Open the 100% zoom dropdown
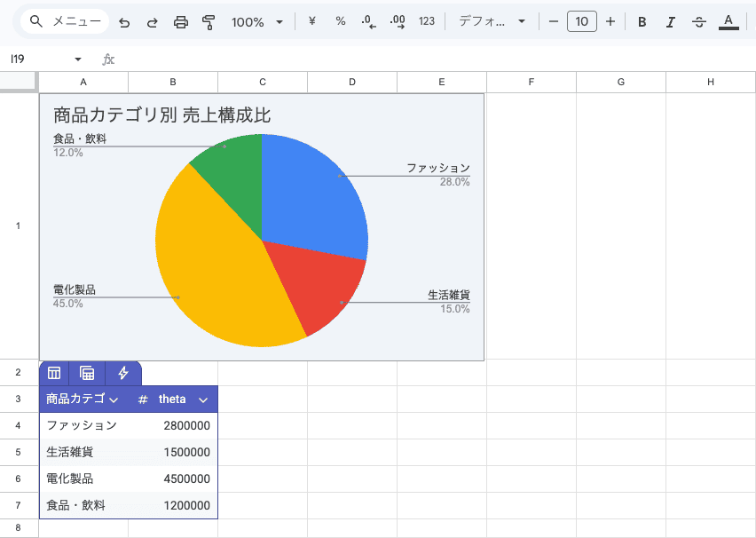 (x=257, y=21)
